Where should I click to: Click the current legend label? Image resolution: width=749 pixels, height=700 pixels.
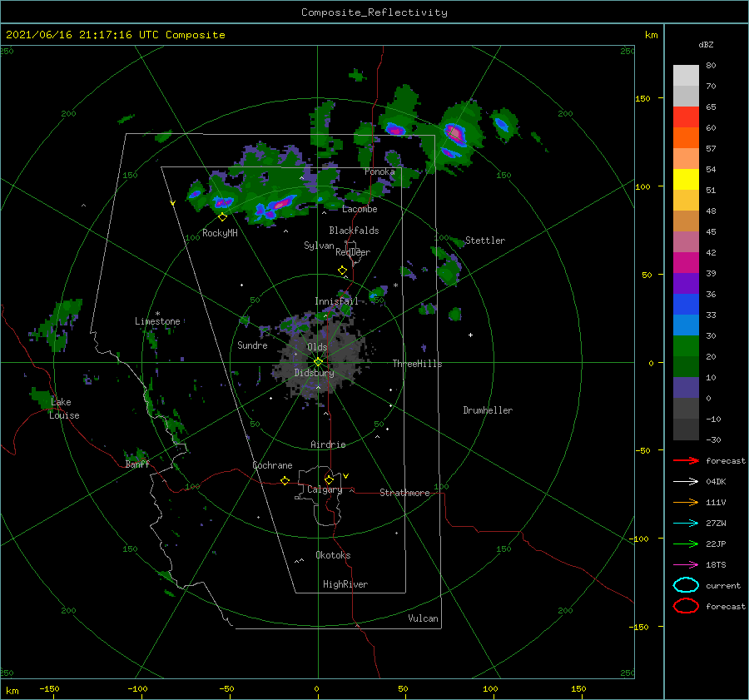(723, 585)
